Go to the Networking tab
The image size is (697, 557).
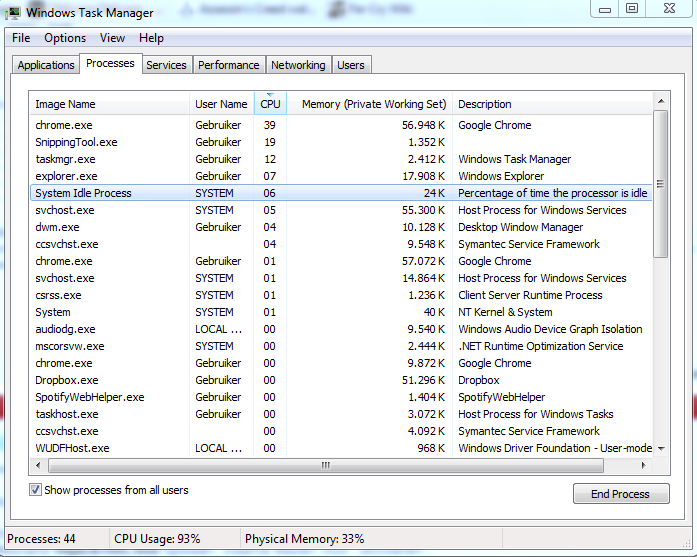click(298, 65)
